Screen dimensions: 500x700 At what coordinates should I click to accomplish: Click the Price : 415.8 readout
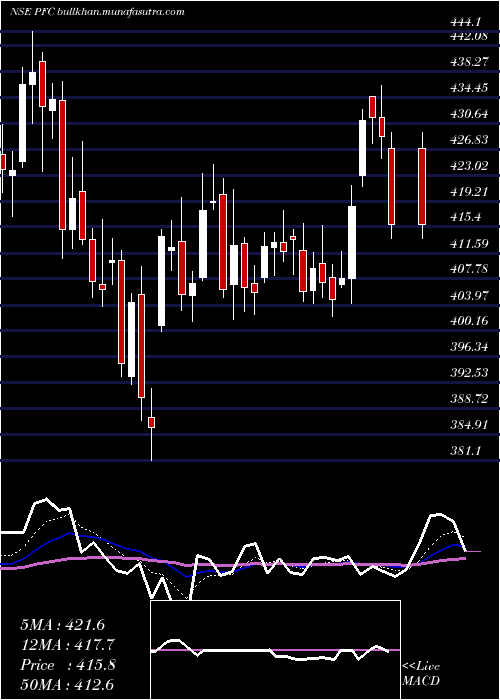67,665
